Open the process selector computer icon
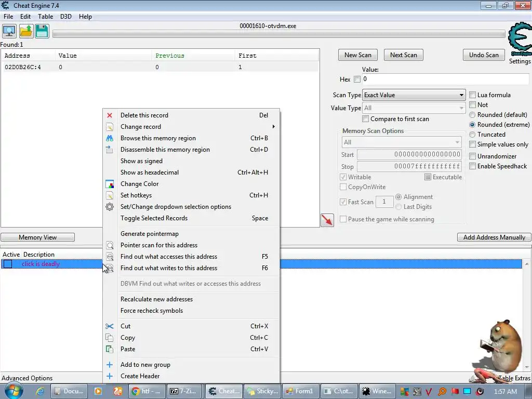 [9, 31]
